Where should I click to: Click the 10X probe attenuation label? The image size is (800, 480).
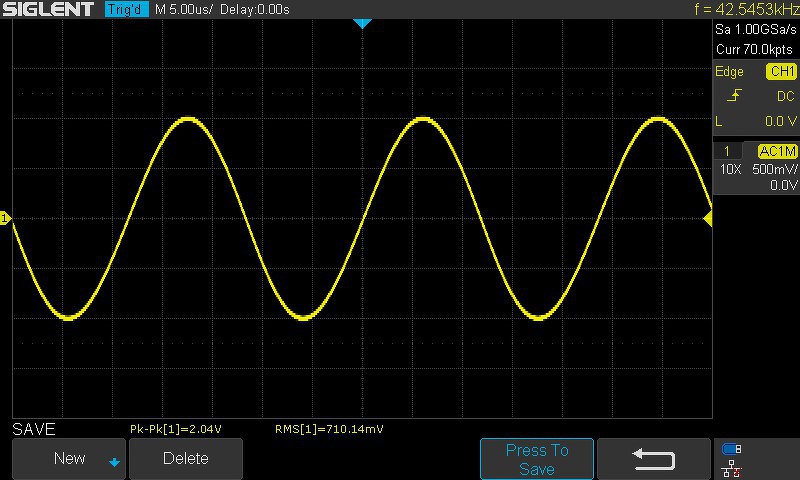click(x=730, y=169)
